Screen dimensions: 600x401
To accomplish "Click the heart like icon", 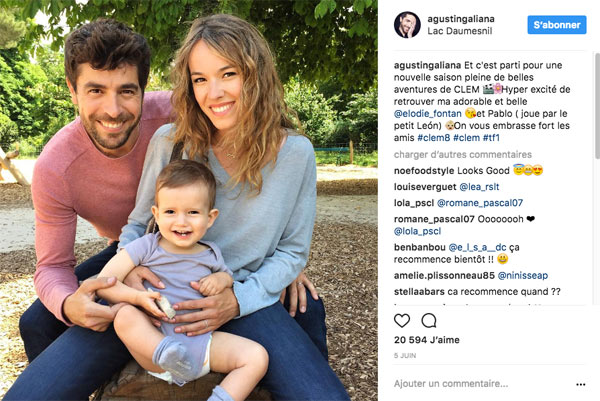I will click(402, 320).
